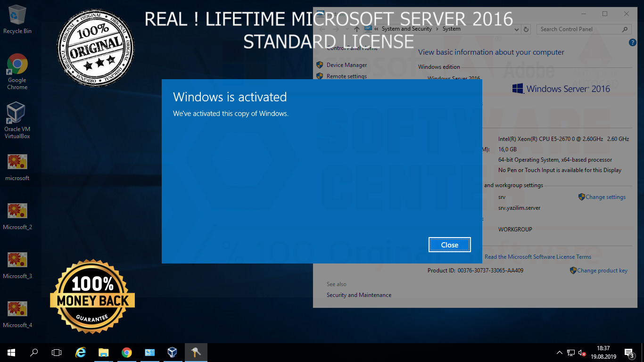Viewport: 644px width, 362px height.
Task: Click the No Pen or Touch Input text
Action: 560,170
